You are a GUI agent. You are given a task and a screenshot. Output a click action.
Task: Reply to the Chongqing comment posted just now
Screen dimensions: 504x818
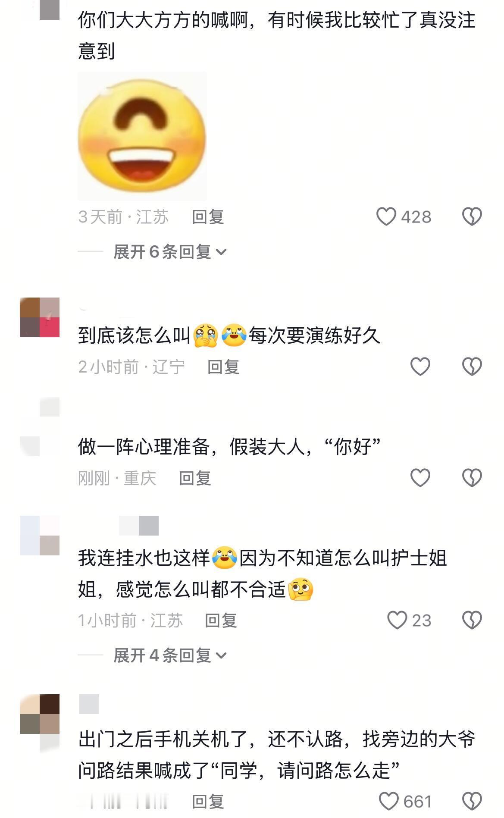tap(195, 478)
